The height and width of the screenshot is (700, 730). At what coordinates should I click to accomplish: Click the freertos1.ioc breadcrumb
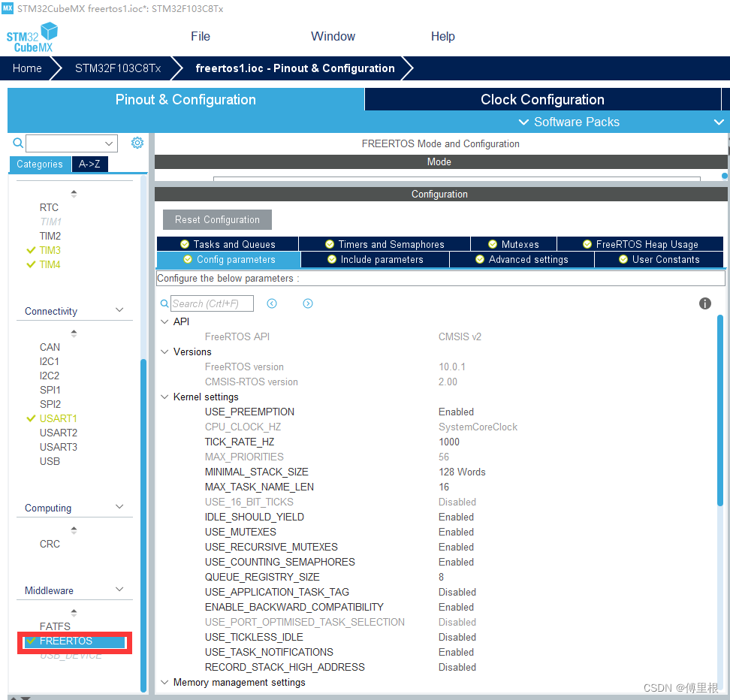click(x=294, y=68)
